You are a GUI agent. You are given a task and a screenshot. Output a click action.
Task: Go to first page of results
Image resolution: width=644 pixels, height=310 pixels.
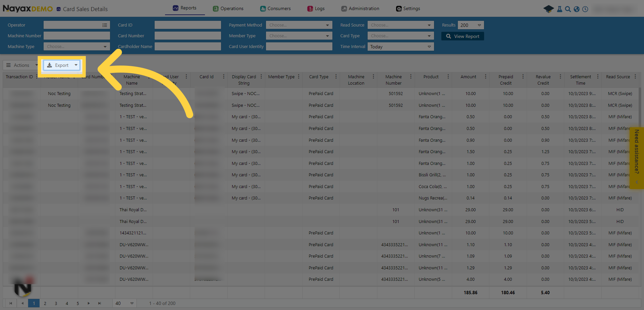[x=11, y=303]
